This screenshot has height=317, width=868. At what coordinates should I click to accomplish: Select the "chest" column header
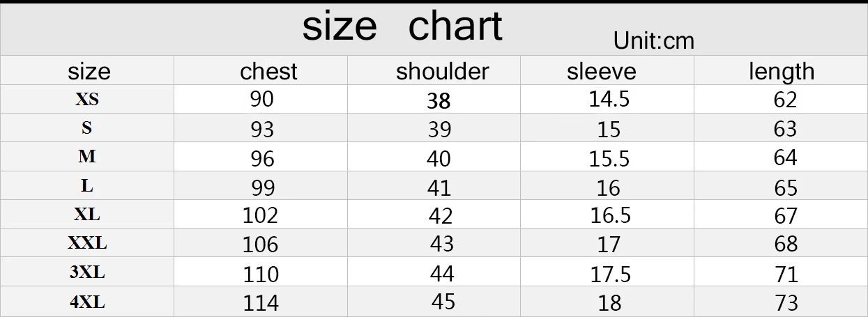tap(268, 71)
